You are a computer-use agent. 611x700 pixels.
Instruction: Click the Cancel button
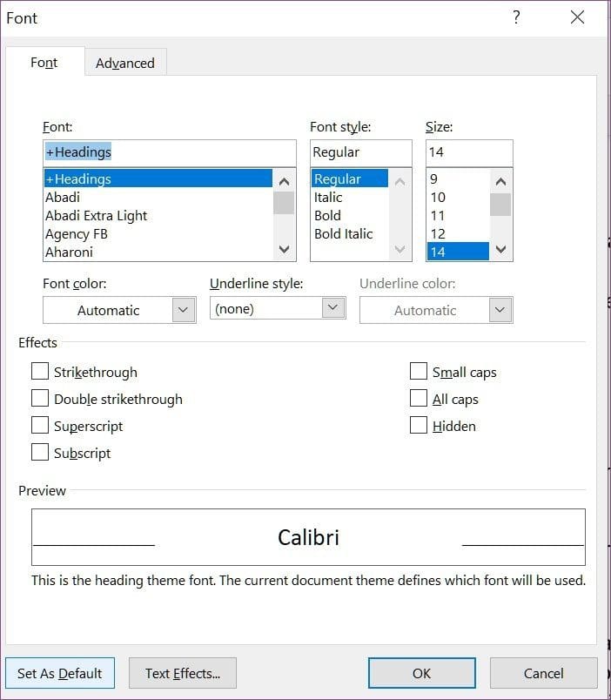coord(544,673)
